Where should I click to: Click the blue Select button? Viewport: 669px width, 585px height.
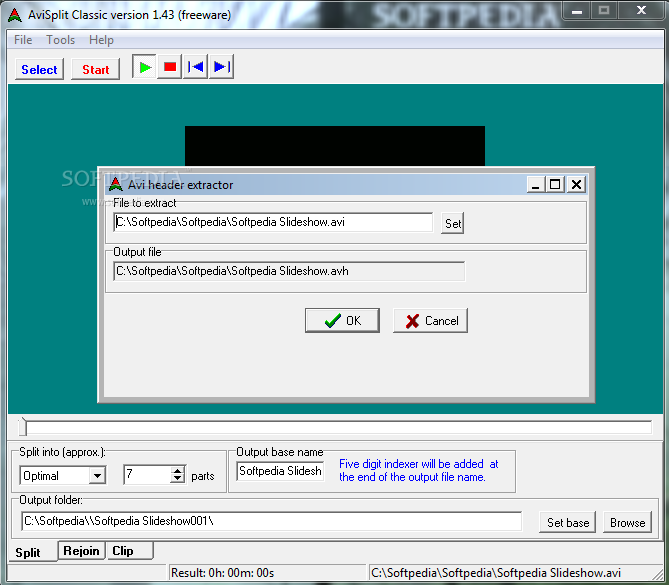point(39,69)
